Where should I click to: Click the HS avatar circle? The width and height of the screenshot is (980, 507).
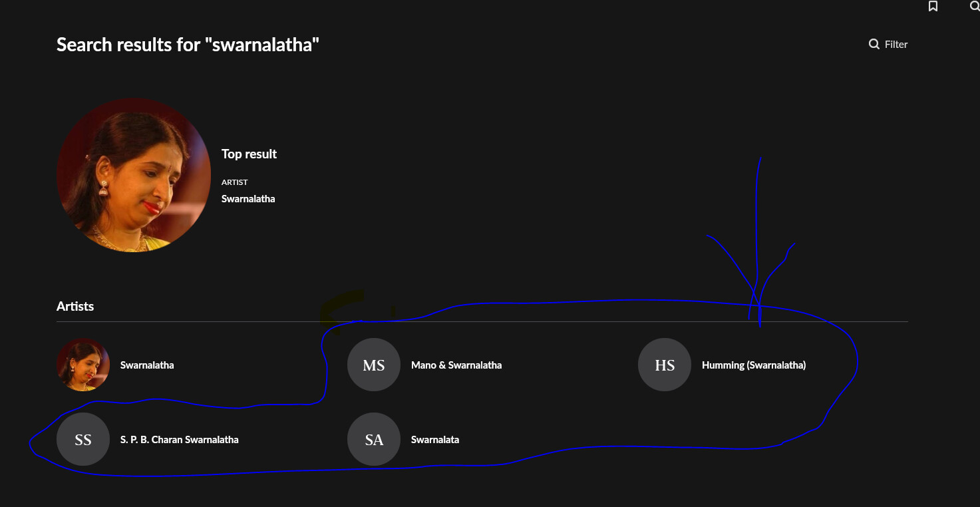tap(665, 365)
